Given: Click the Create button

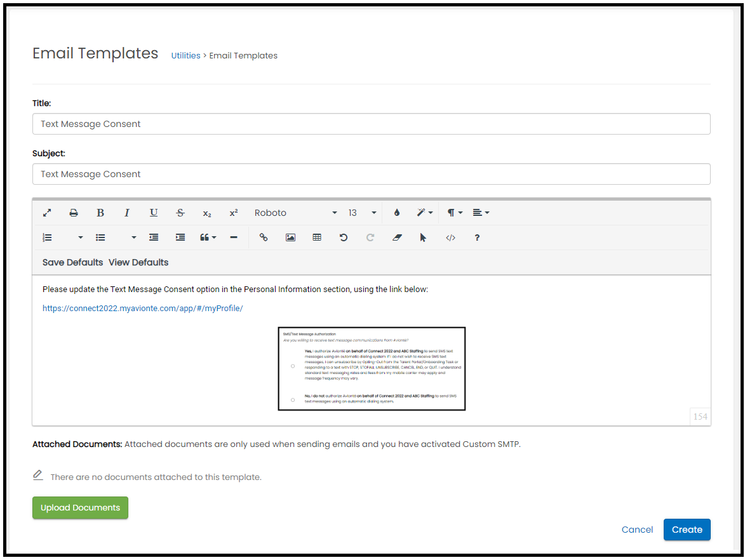Looking at the screenshot, I should coord(687,529).
